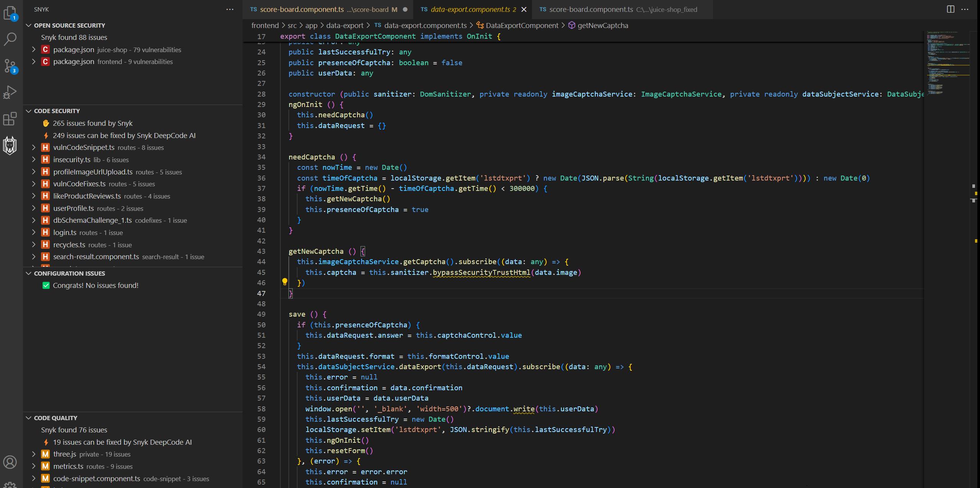Screen dimensions: 980x488
Task: Expand vulnCodeSnippet.ts issues
Action: 34,147
